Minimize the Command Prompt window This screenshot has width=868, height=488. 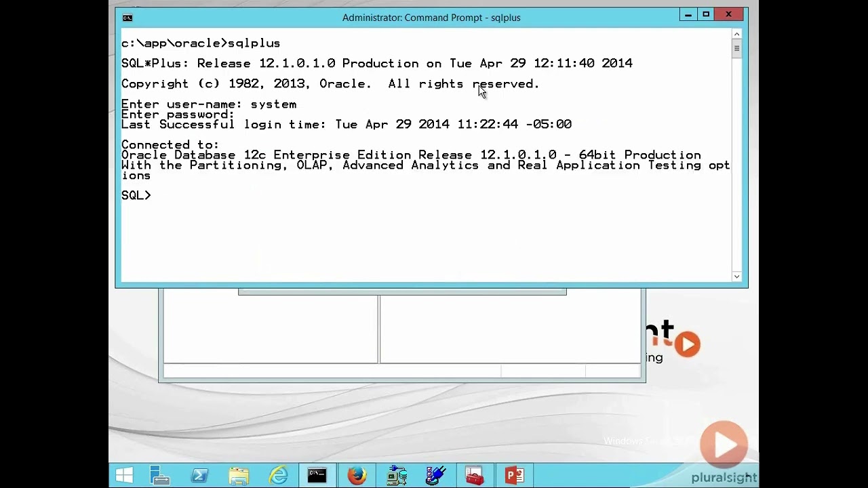688,14
